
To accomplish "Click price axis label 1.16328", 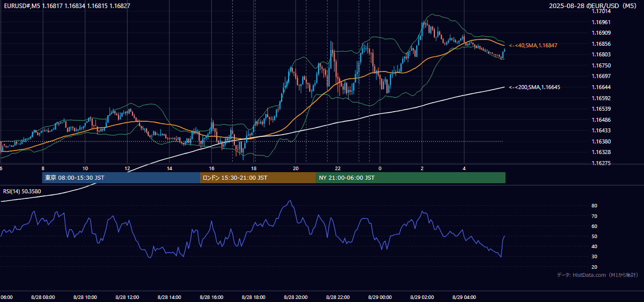I will pyautogui.click(x=601, y=152).
